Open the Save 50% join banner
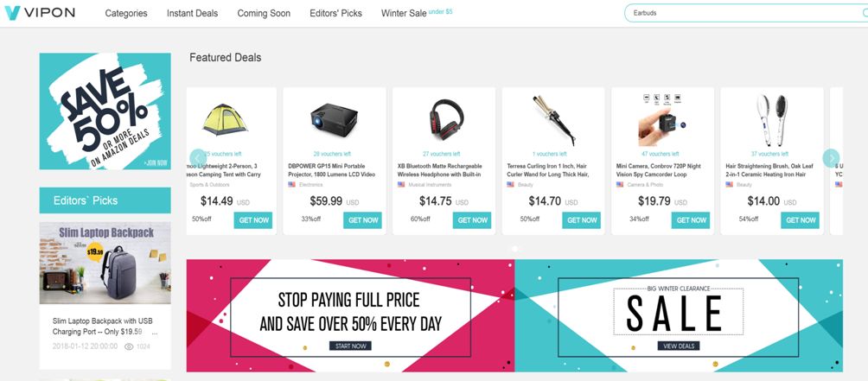The image size is (868, 381). point(105,111)
